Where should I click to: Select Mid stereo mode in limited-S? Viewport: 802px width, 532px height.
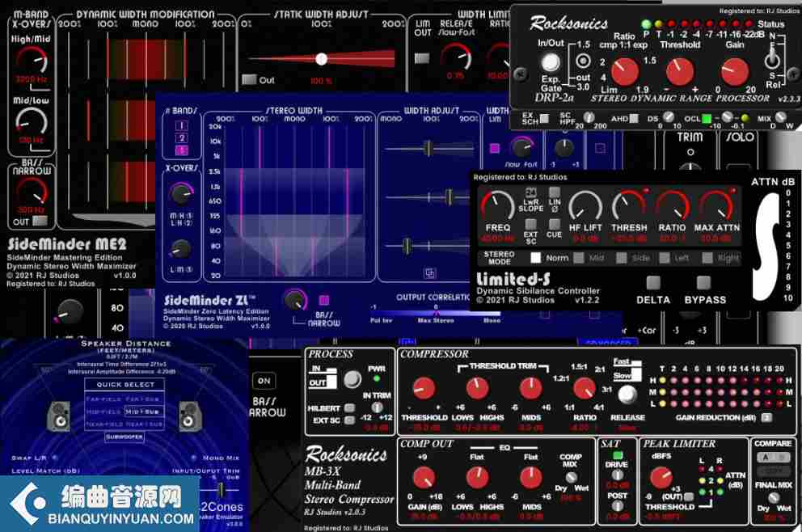click(579, 258)
